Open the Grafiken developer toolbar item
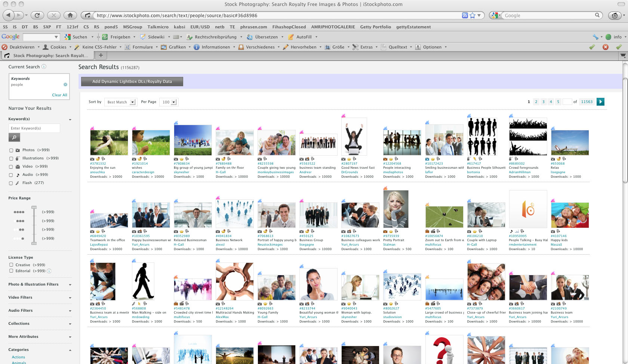 pyautogui.click(x=173, y=47)
